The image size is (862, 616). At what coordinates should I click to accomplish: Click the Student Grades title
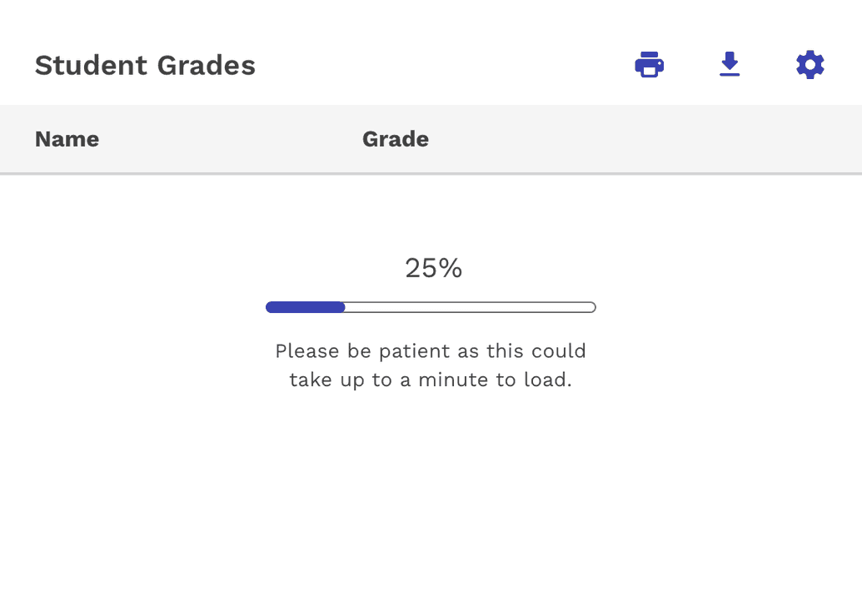(x=144, y=65)
